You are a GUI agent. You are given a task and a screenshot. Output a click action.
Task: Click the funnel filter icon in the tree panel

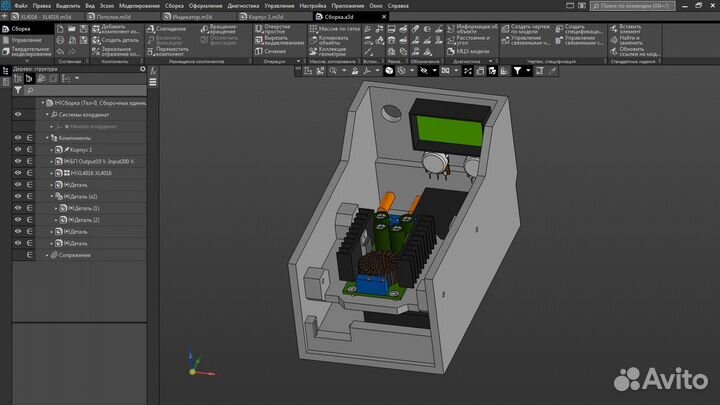[17, 90]
